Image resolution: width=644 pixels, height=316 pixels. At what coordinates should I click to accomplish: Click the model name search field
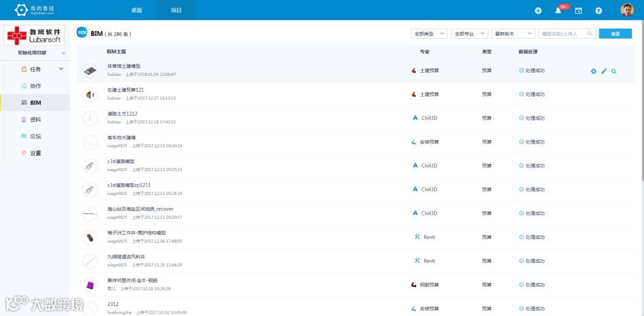pyautogui.click(x=567, y=34)
